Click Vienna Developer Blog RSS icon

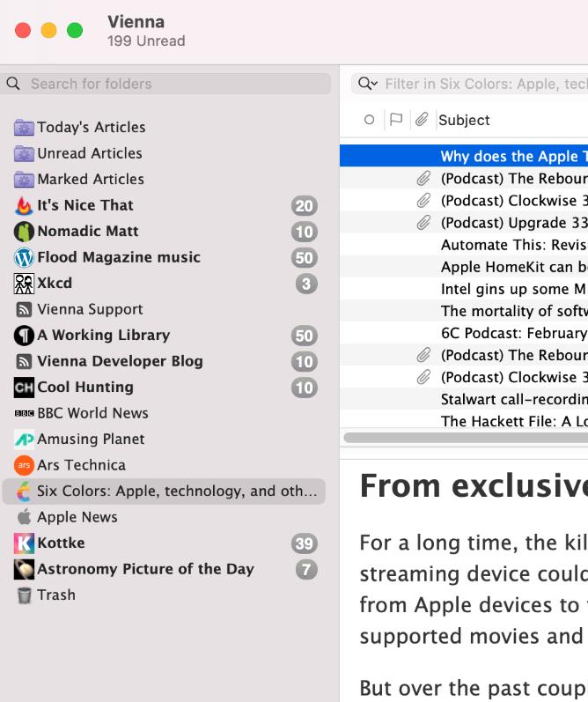(x=24, y=361)
